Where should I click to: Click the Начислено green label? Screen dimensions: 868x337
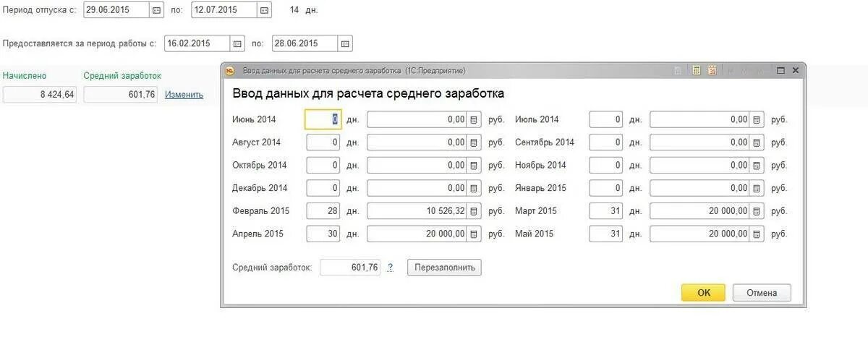[x=25, y=75]
